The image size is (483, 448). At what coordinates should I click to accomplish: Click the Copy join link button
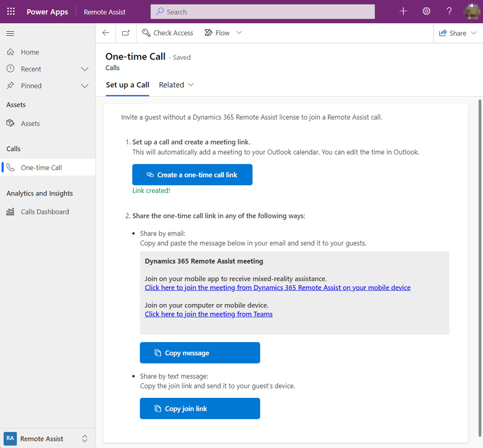tap(200, 408)
